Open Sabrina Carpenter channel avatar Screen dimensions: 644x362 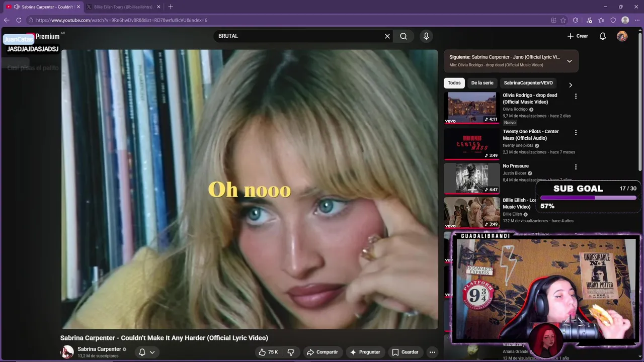coord(67,352)
